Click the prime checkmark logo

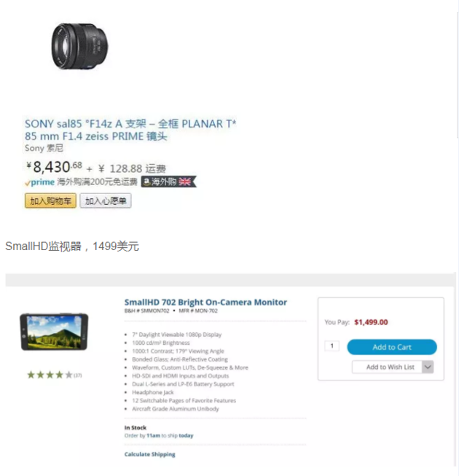click(x=40, y=182)
